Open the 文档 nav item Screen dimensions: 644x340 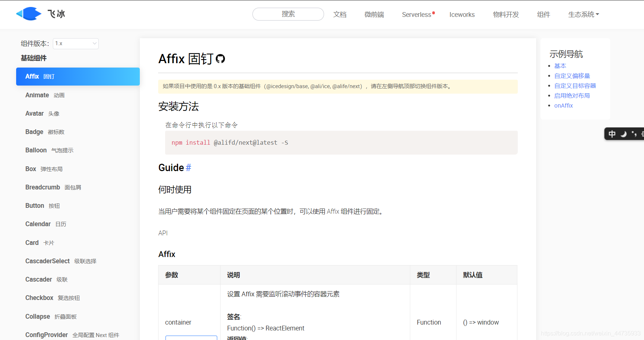[x=340, y=15]
